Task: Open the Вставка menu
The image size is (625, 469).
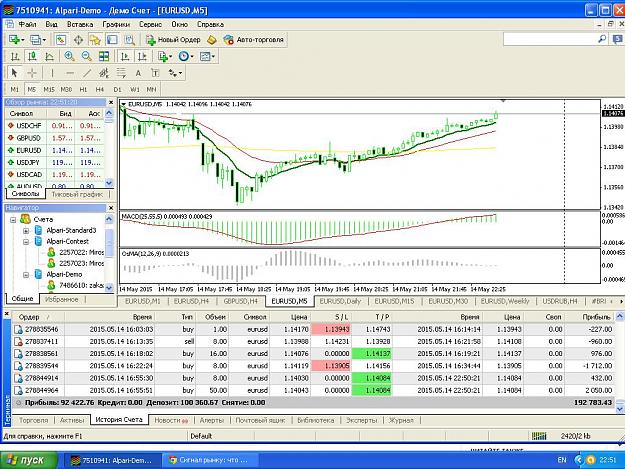Action: click(x=80, y=24)
